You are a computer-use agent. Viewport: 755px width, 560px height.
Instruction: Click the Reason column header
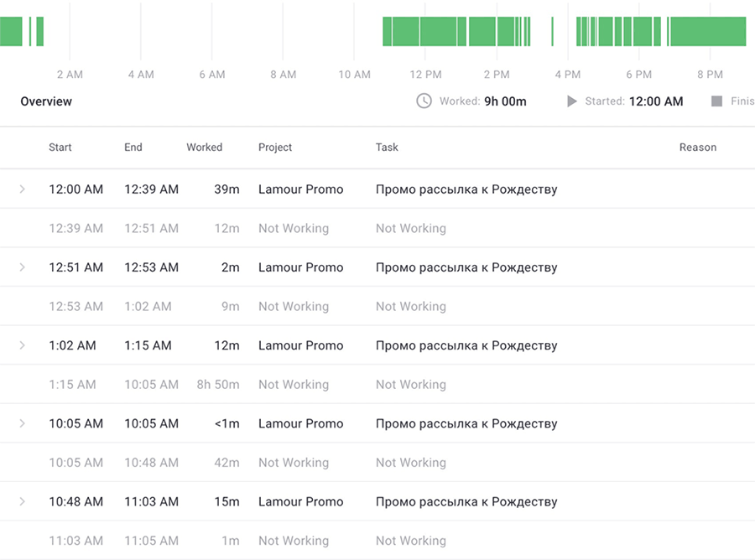[697, 148]
